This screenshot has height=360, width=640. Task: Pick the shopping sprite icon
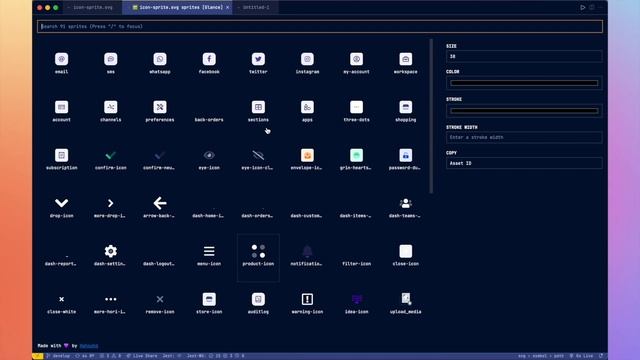[406, 107]
